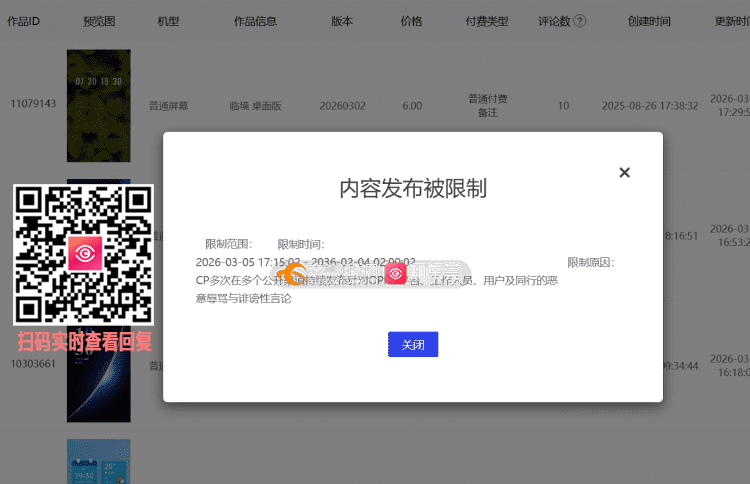Click the pink eye logo inside QR code

click(x=84, y=254)
